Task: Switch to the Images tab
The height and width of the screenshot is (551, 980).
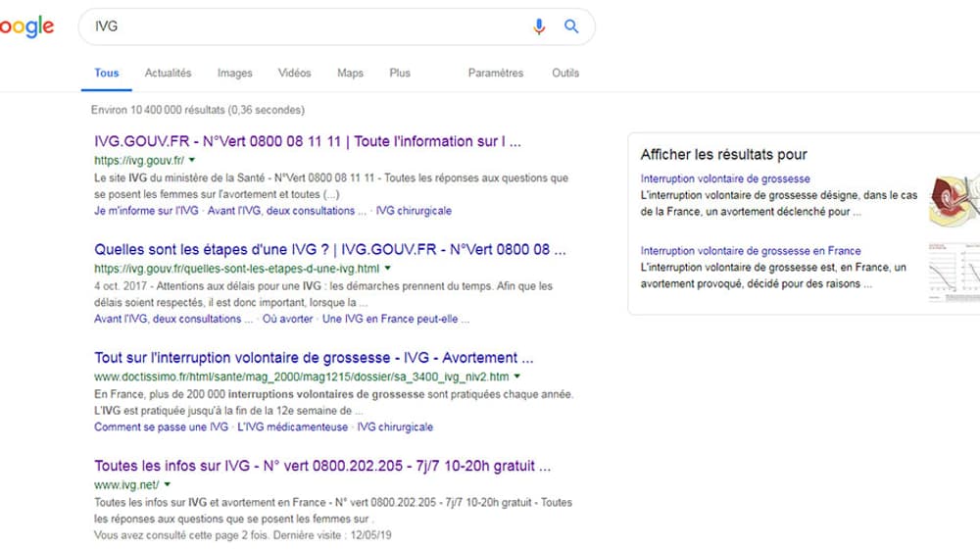Action: pyautogui.click(x=235, y=73)
